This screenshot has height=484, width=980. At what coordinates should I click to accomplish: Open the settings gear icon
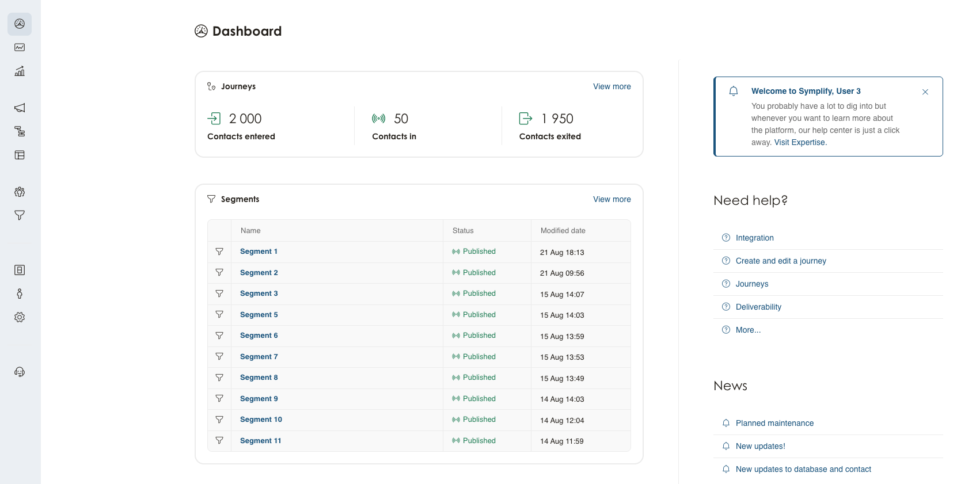[x=20, y=317]
